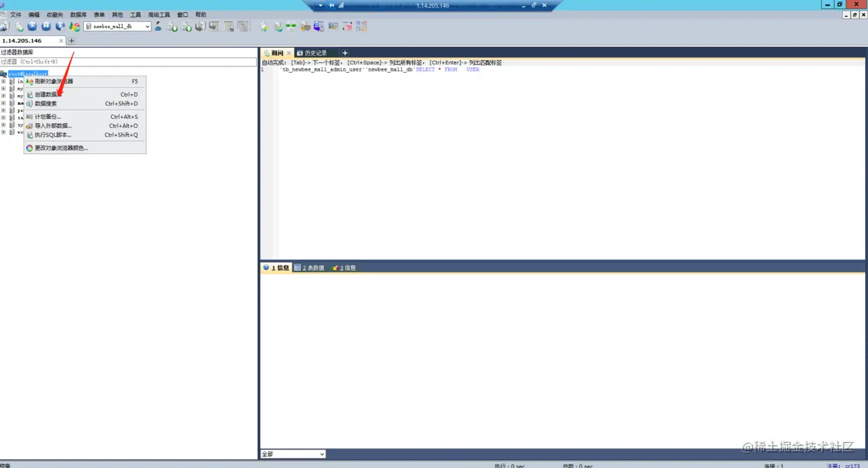Open the 收藏夹 menu
Viewport: 868px width, 468px height.
(55, 15)
